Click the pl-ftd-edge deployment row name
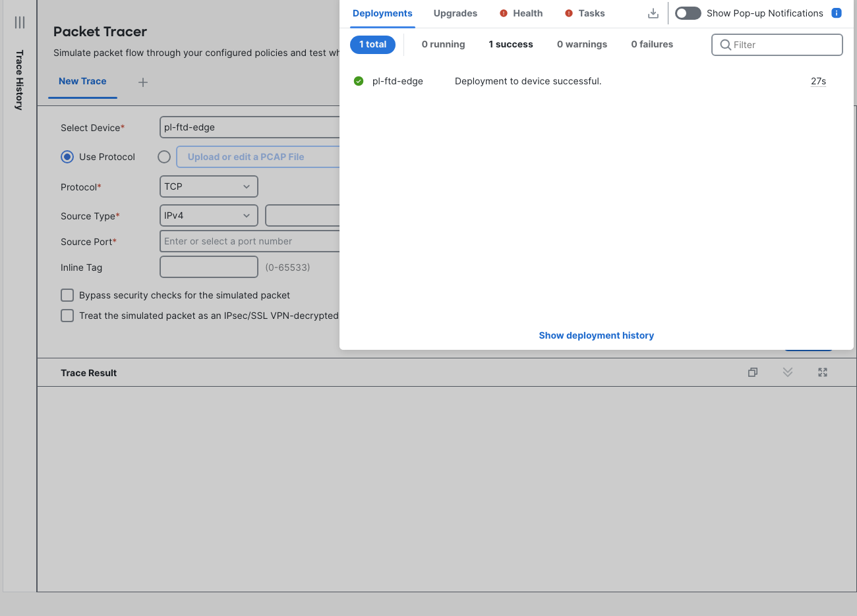This screenshot has height=616, width=857. pos(398,81)
